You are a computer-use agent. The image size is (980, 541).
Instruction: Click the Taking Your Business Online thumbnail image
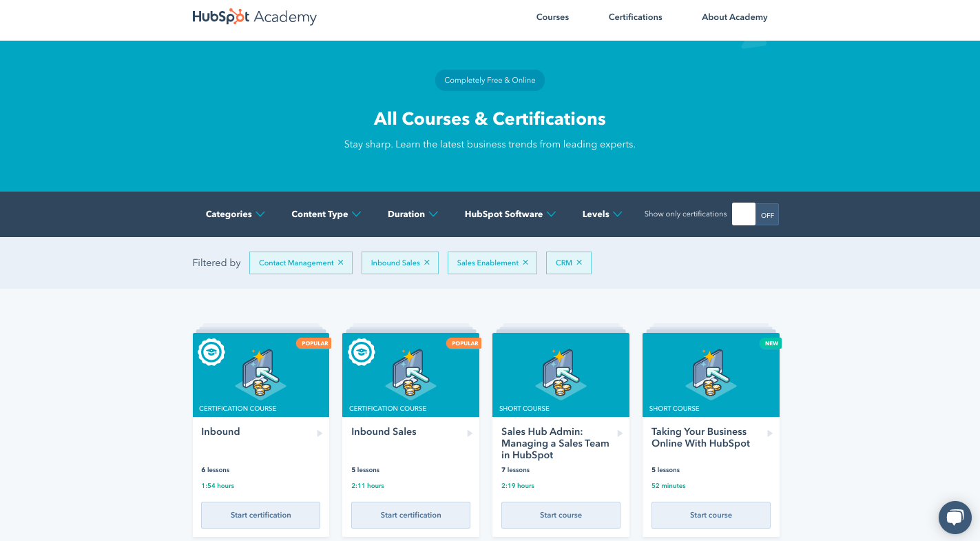[711, 375]
